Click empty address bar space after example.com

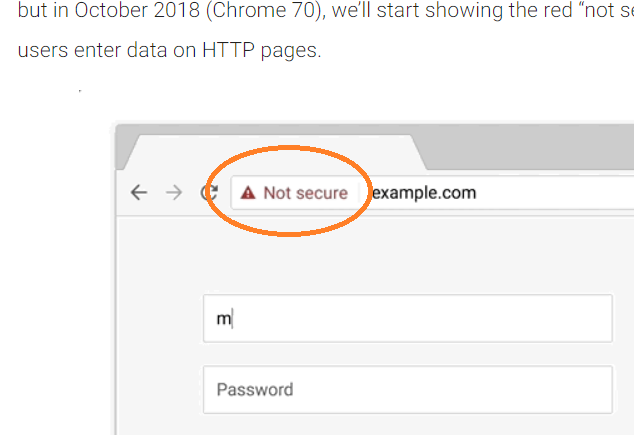tap(554, 193)
